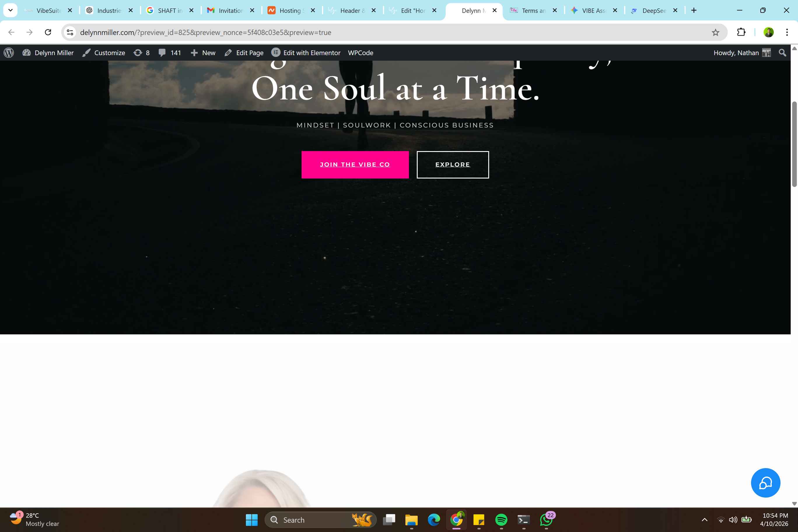Bookmark this page with the star
This screenshot has height=532, width=798.
[715, 32]
